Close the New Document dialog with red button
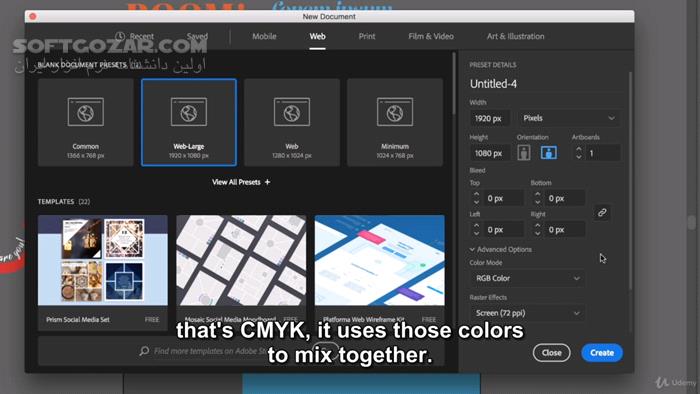 point(33,16)
